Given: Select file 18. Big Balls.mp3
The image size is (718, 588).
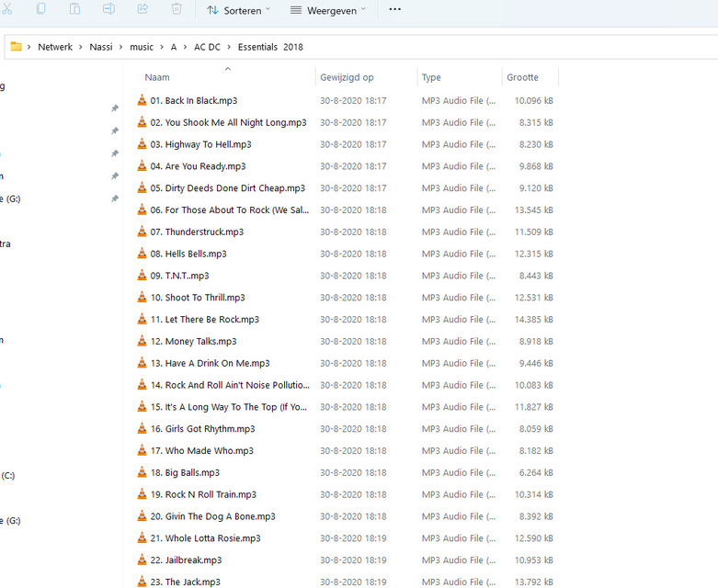Looking at the screenshot, I should pyautogui.click(x=185, y=472).
